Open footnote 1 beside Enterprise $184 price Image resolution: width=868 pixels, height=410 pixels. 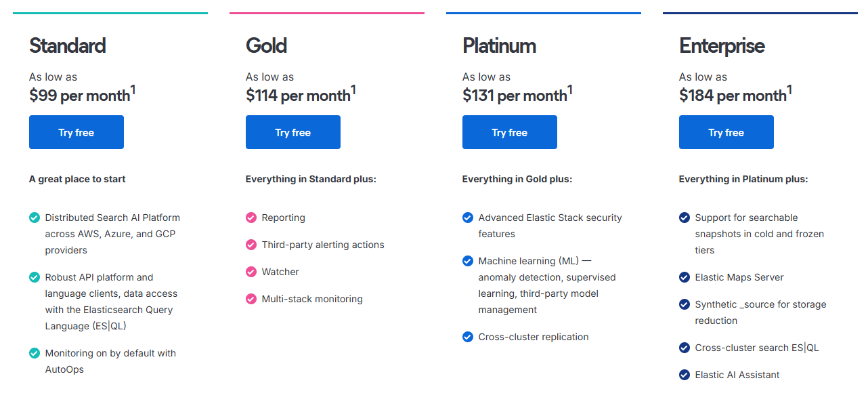[789, 90]
